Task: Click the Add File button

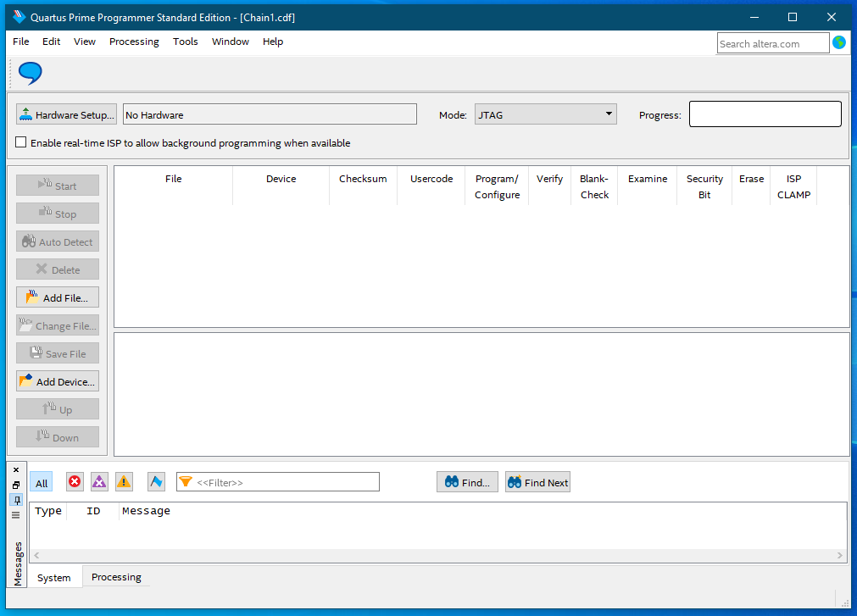Action: coord(58,297)
